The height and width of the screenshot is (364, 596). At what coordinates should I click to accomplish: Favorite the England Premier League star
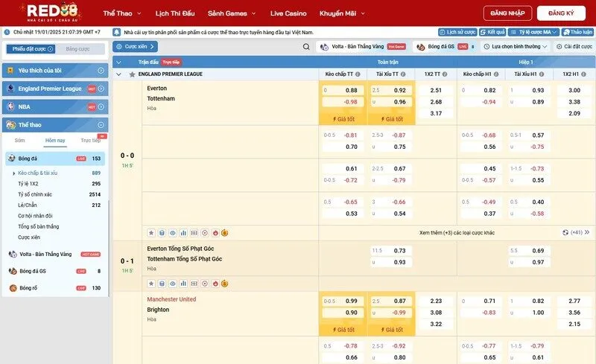[x=132, y=74]
